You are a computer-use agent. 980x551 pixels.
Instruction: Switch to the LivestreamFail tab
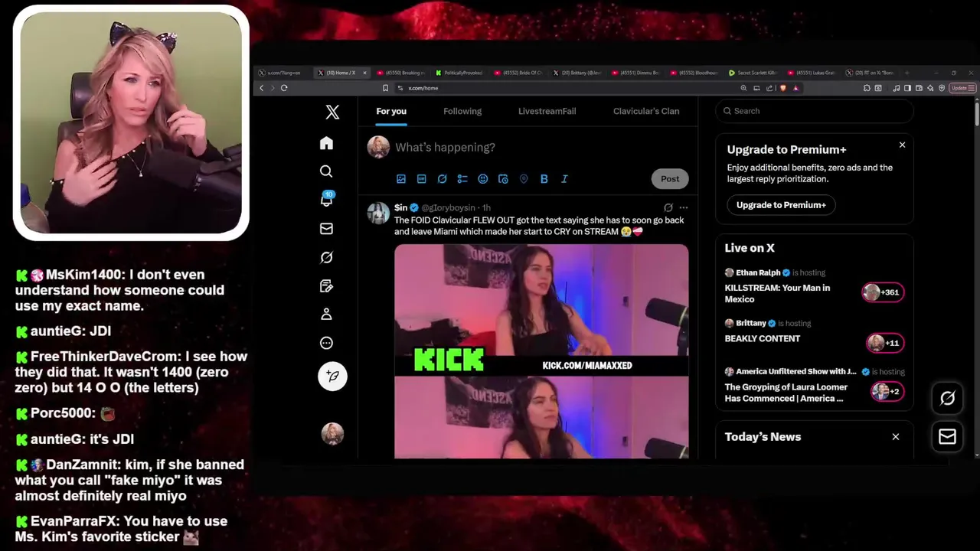tap(547, 111)
